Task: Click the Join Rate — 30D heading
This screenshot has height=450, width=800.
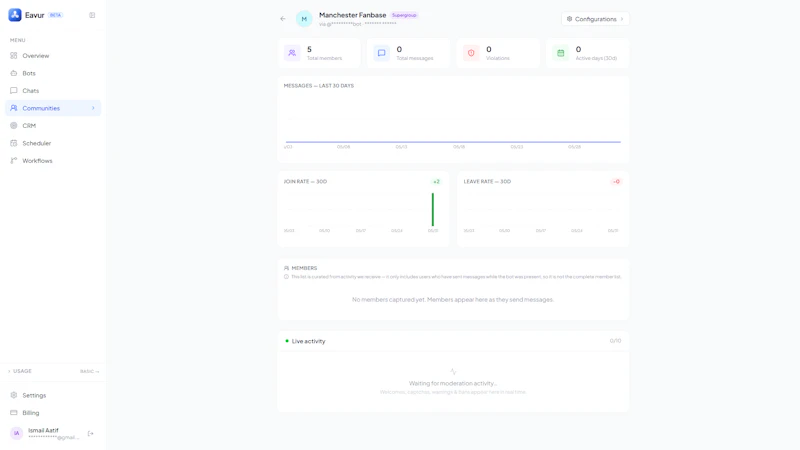Action: click(305, 182)
